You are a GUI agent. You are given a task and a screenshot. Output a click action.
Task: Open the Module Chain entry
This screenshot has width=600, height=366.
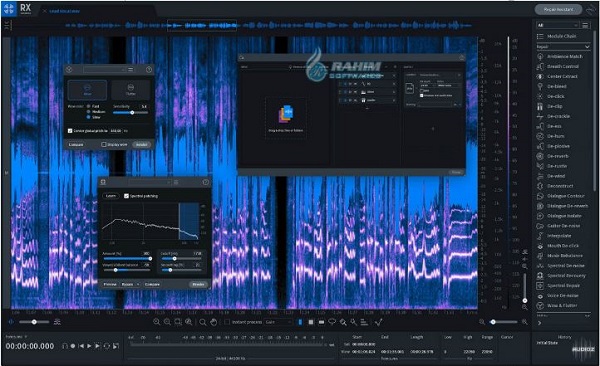pyautogui.click(x=557, y=36)
